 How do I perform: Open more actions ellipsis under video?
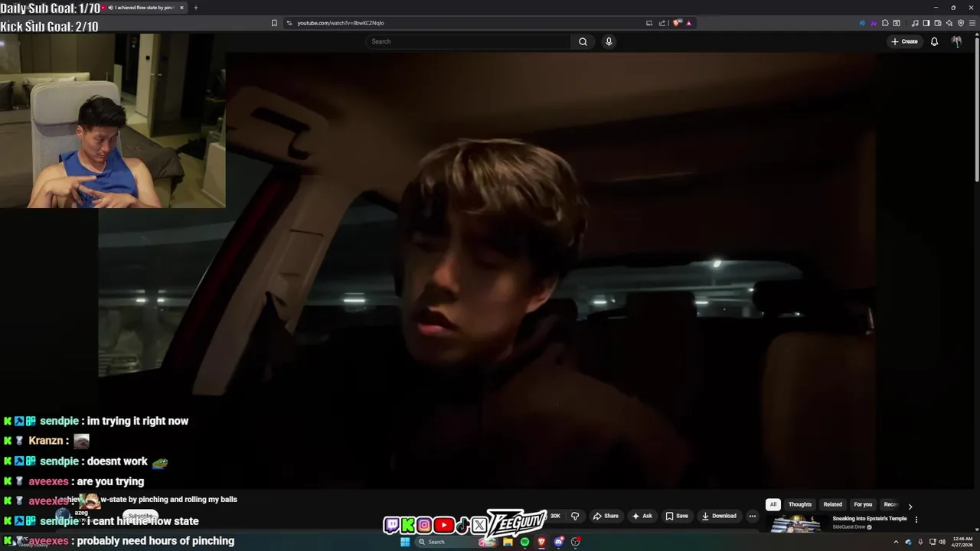point(752,516)
